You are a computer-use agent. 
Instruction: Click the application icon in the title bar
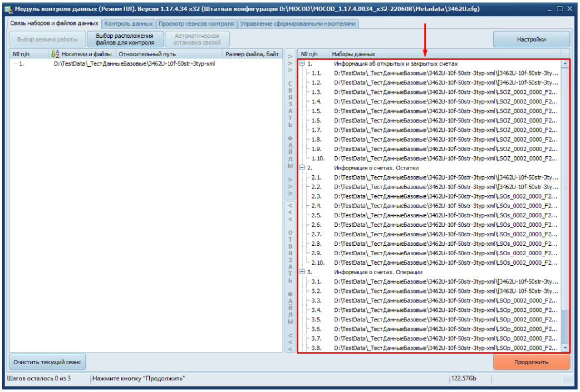coord(8,9)
